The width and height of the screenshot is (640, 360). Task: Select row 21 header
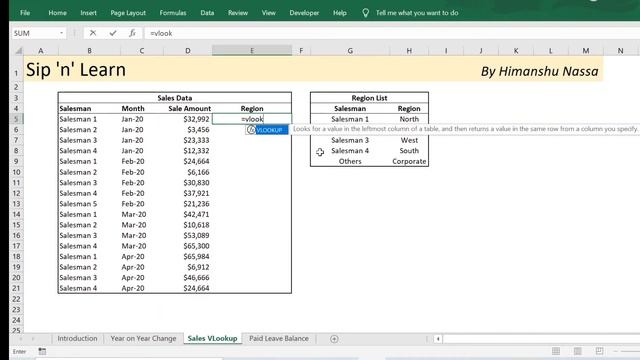[16, 288]
